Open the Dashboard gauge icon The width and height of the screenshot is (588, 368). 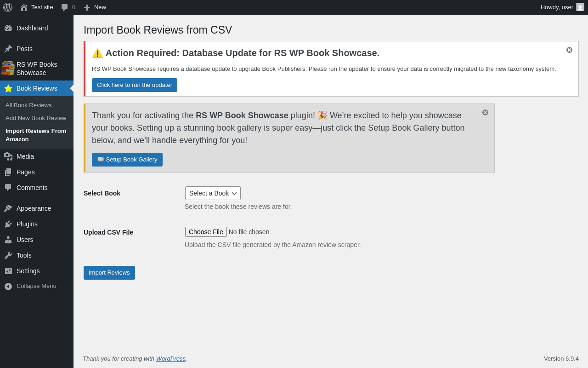pyautogui.click(x=8, y=28)
